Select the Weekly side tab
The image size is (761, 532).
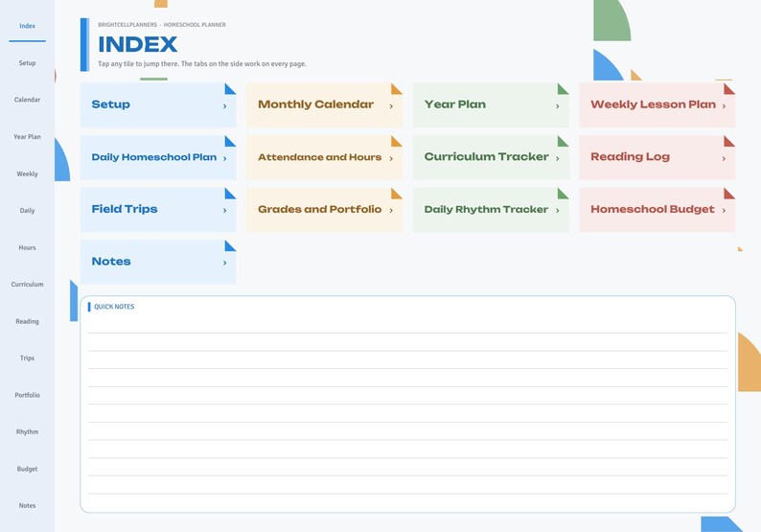tap(27, 173)
